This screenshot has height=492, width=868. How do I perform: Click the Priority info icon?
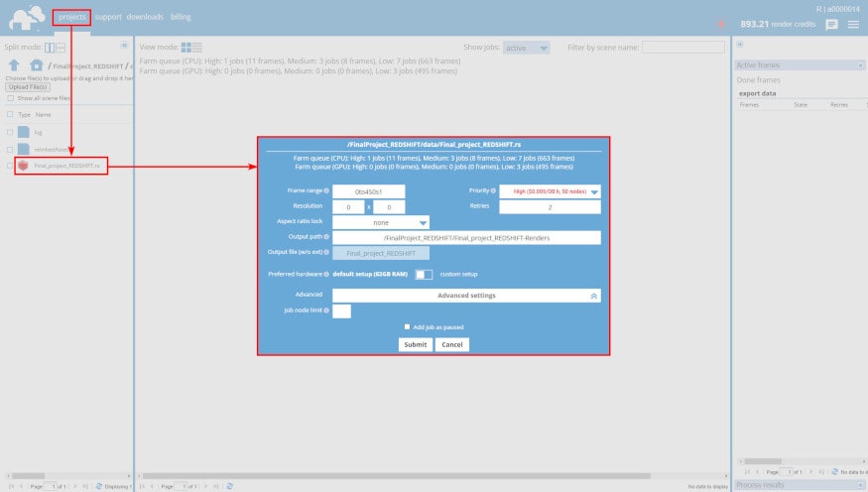point(493,190)
